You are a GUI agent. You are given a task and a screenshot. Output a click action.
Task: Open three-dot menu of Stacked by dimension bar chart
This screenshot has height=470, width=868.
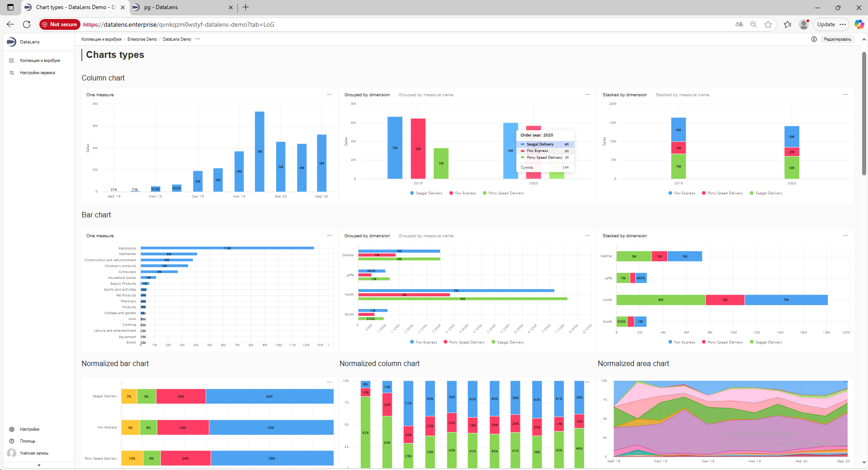coord(845,236)
